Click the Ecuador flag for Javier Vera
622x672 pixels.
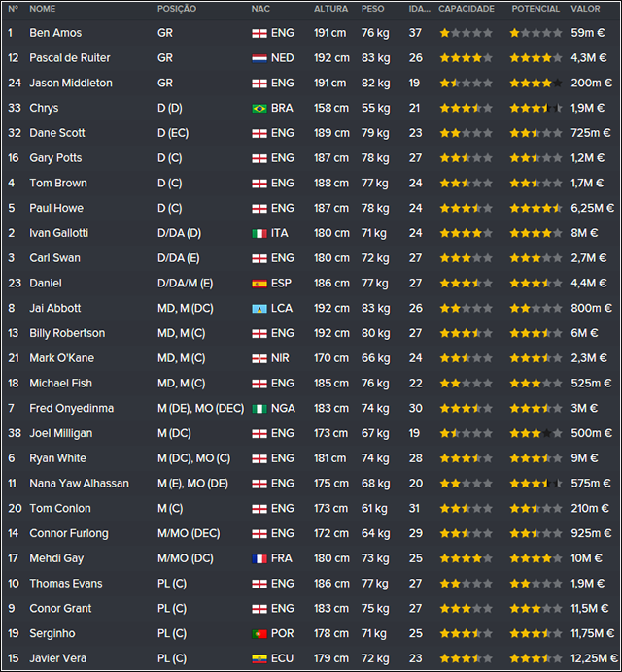tap(259, 658)
